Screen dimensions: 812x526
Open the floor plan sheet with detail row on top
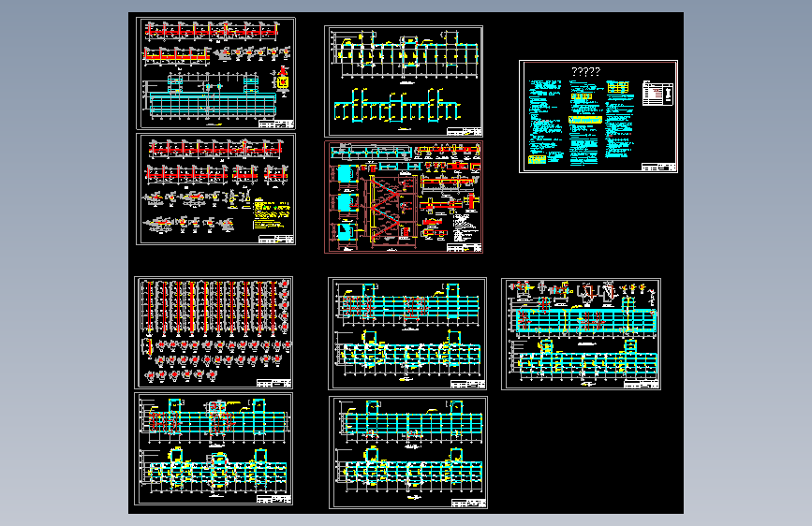[581, 334]
